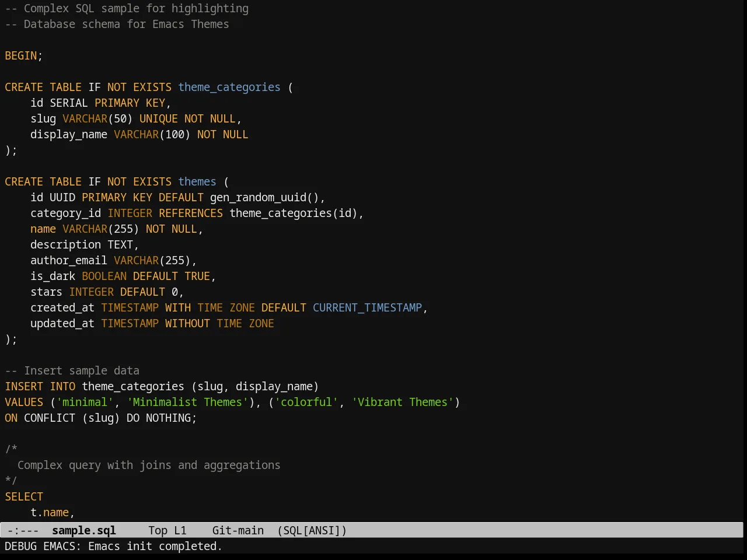This screenshot has height=560, width=747.
Task: Click the string 'Vibrant Themes'
Action: tap(402, 402)
